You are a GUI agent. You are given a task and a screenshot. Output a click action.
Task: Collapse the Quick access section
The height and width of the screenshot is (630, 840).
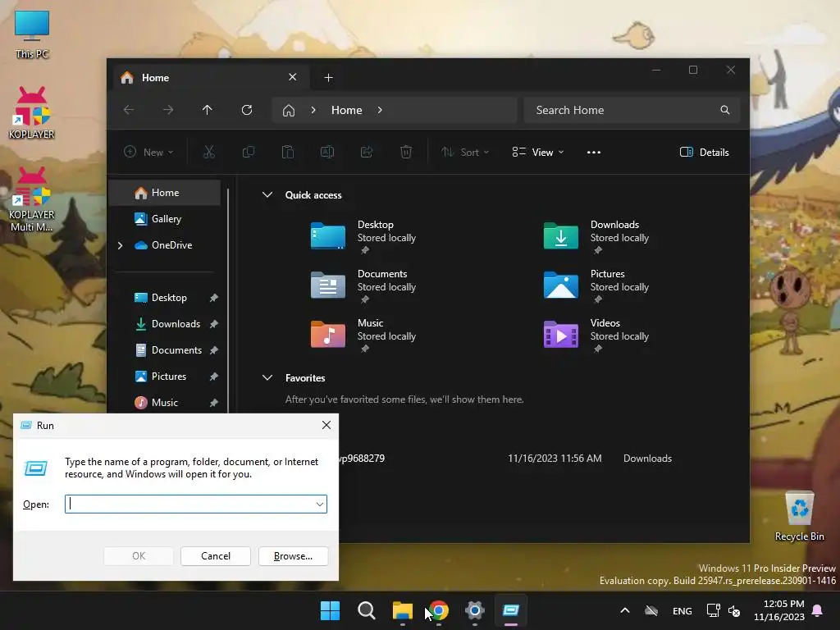tap(267, 195)
